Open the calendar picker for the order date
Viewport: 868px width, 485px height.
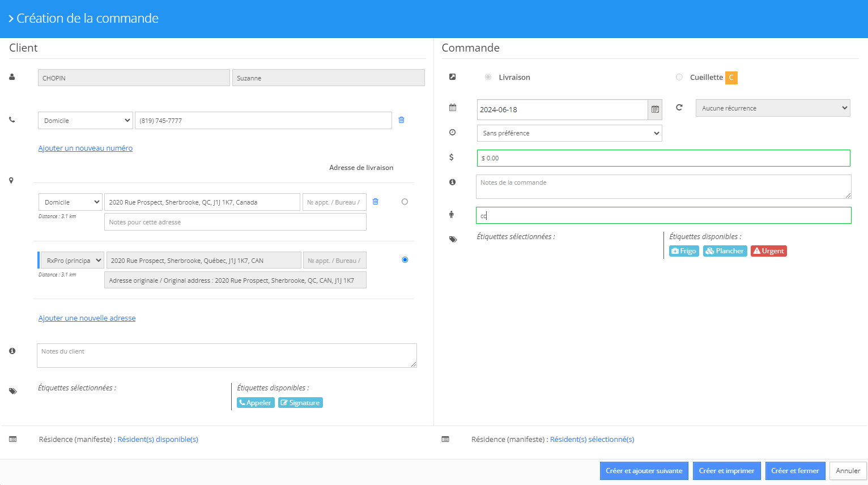[x=655, y=109]
